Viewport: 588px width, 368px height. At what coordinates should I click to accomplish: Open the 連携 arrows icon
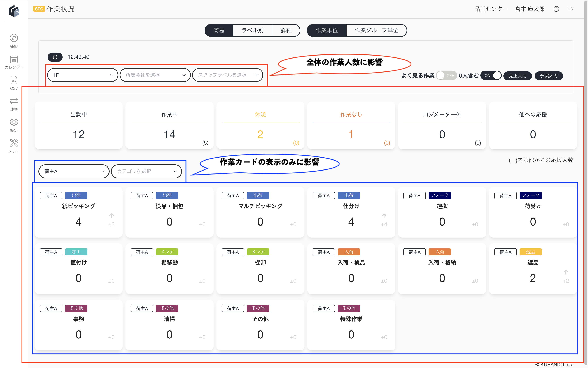pyautogui.click(x=14, y=101)
